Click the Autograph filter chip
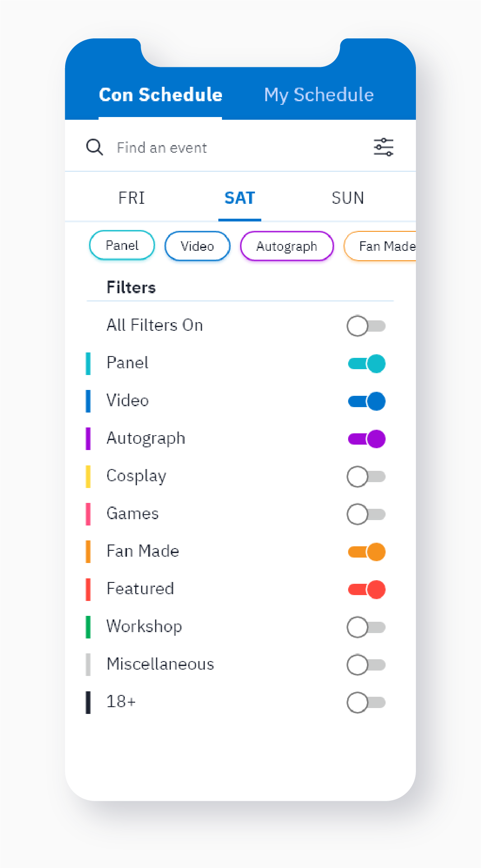481x868 pixels. [287, 246]
